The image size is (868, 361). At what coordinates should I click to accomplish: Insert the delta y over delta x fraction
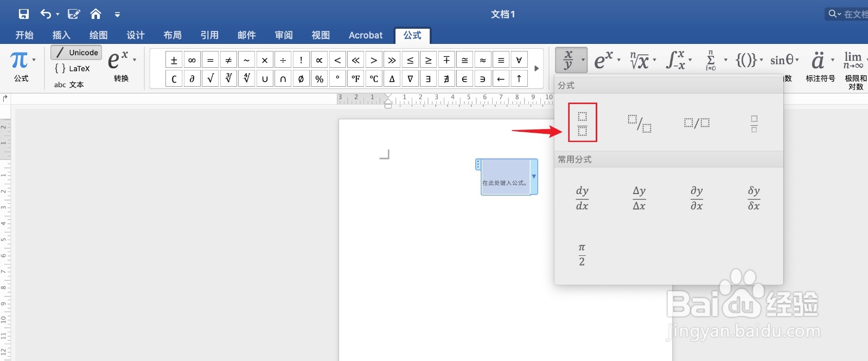pyautogui.click(x=639, y=198)
